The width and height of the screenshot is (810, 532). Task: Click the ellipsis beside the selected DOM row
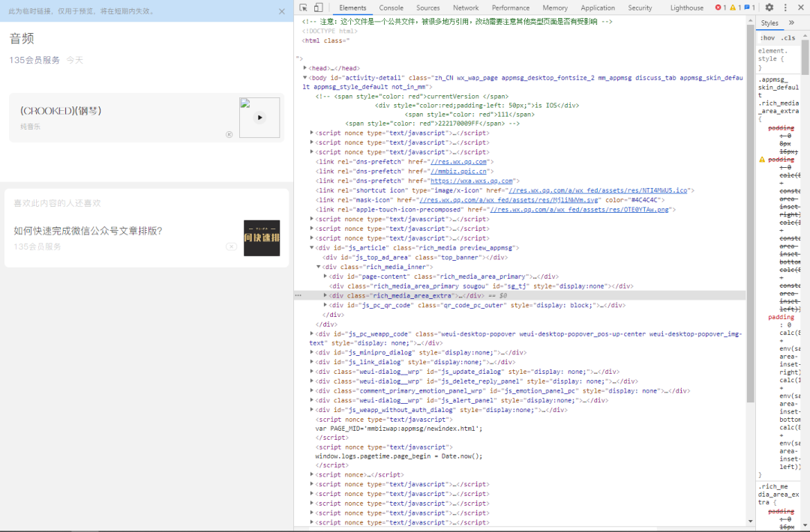click(x=298, y=296)
